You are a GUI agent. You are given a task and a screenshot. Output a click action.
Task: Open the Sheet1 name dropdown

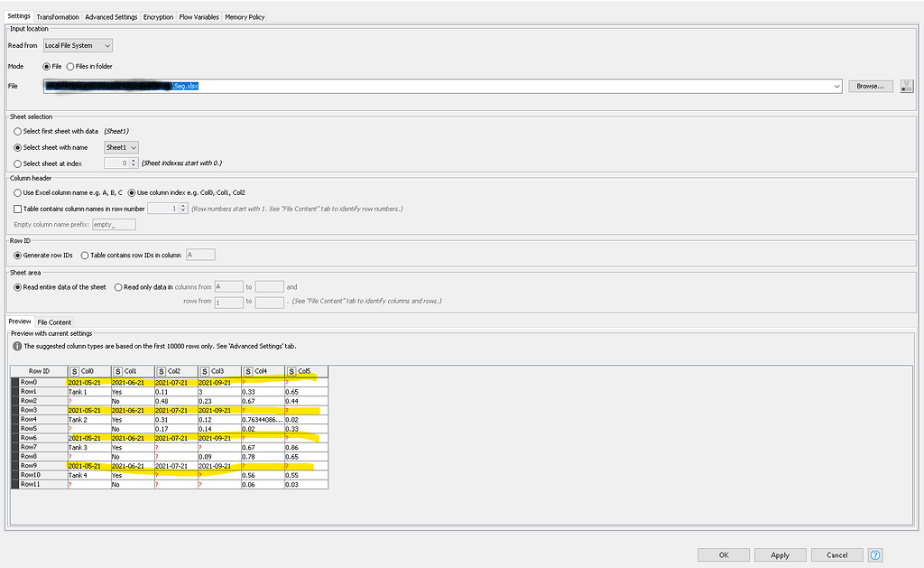(119, 147)
